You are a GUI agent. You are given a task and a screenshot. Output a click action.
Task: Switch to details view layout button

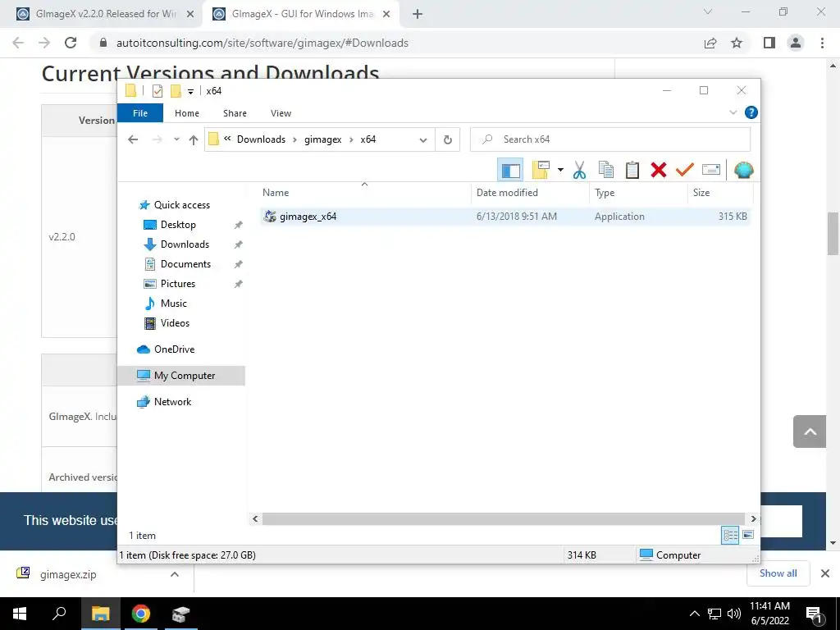[x=730, y=535]
